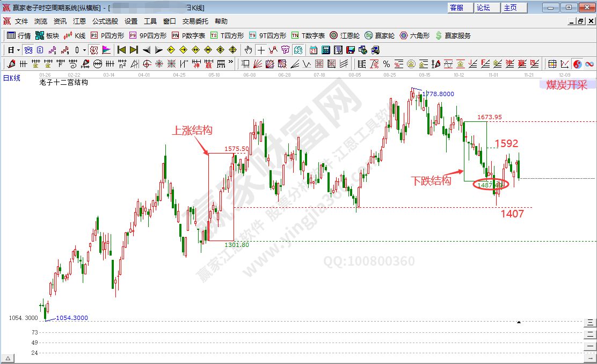The image size is (597, 364).
Task: Jump to first bar arrow icon
Action: (121, 50)
